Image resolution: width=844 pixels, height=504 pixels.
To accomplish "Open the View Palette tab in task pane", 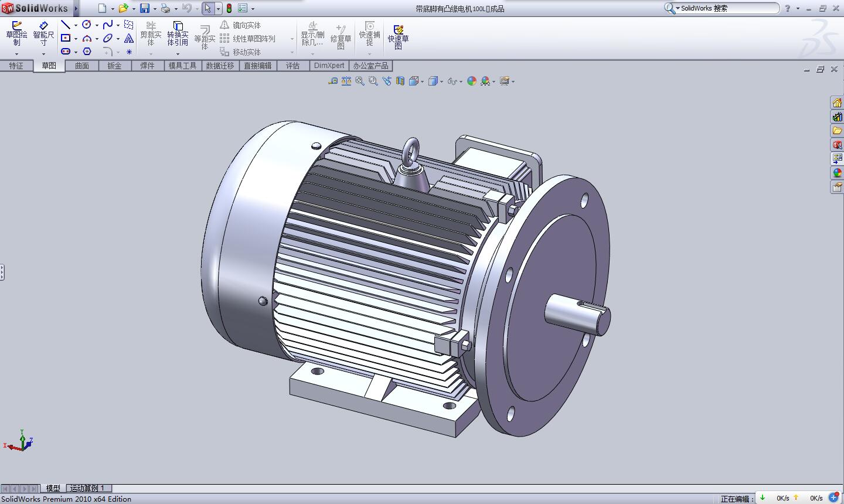I will pos(837,159).
